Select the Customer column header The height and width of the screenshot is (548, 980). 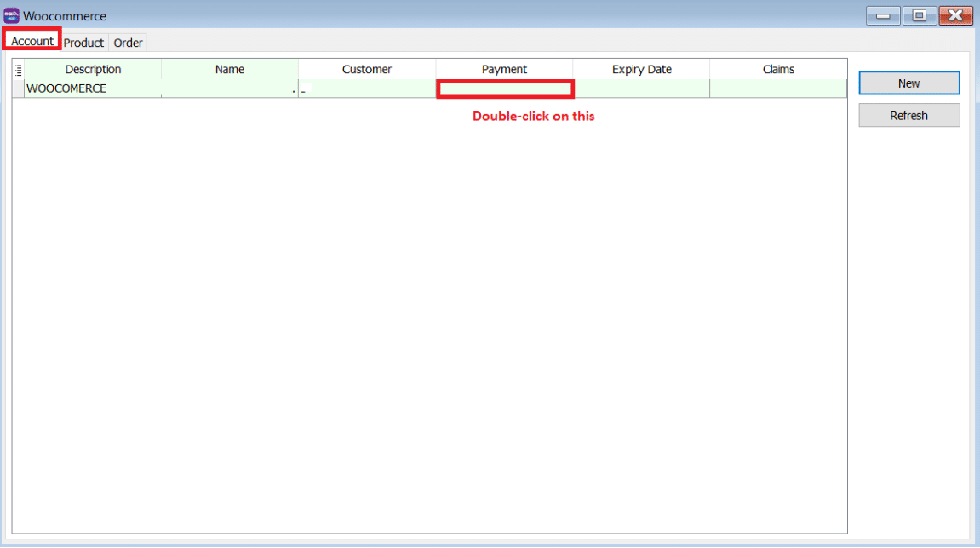coord(367,70)
